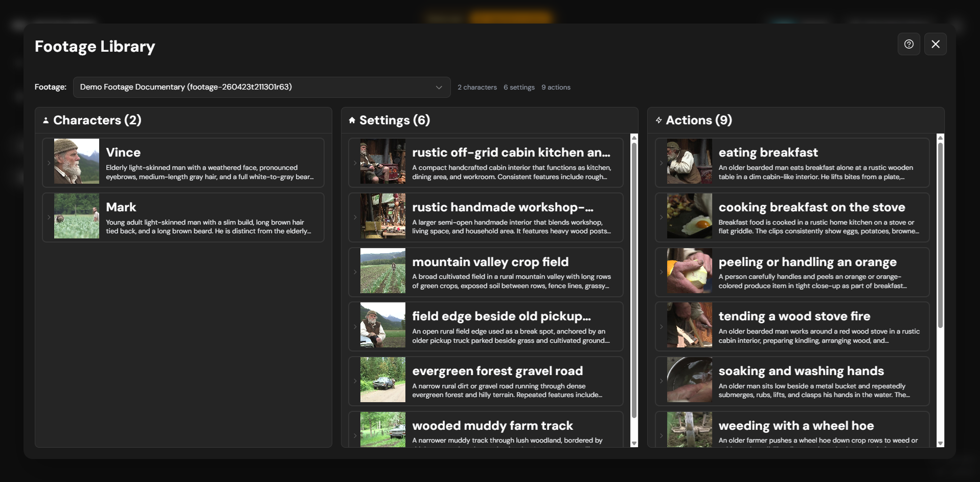Viewport: 980px width, 482px height.
Task: Expand the Vince character row chevron
Action: pos(49,163)
